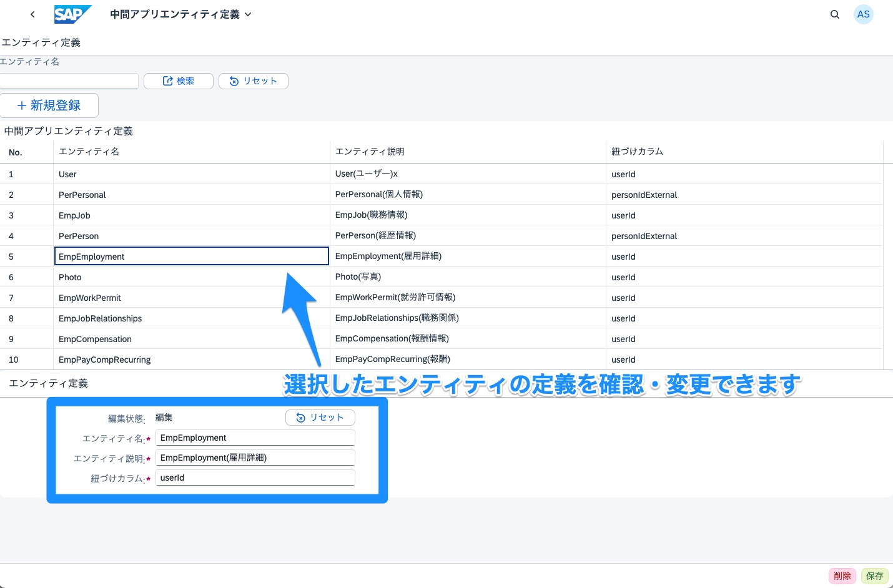Click the 紐づけカラム column header
The height and width of the screenshot is (588, 893).
coord(744,152)
